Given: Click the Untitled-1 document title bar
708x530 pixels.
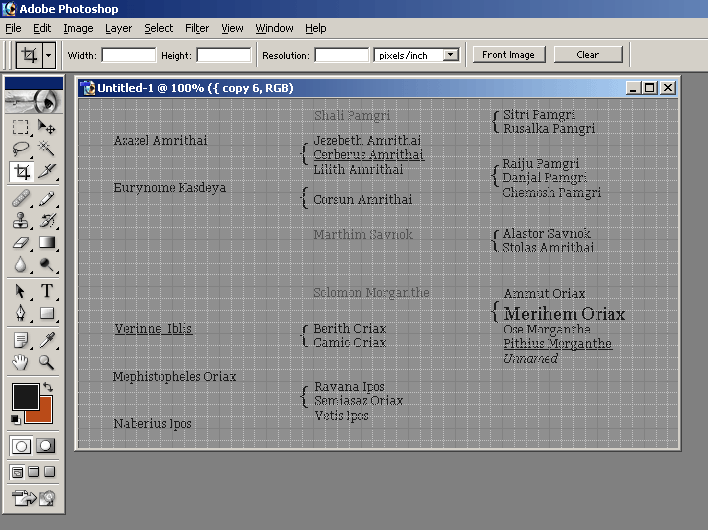Looking at the screenshot, I should [352, 88].
